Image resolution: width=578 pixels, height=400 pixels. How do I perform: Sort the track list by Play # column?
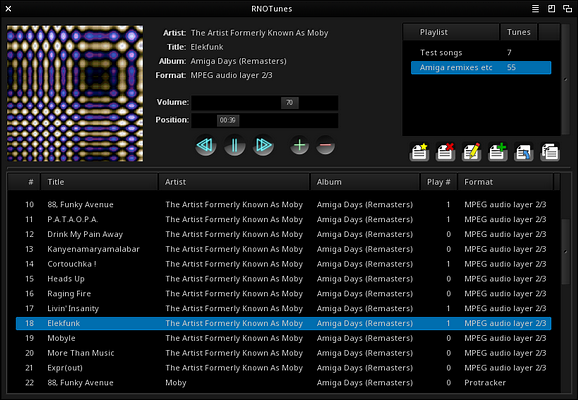(439, 182)
